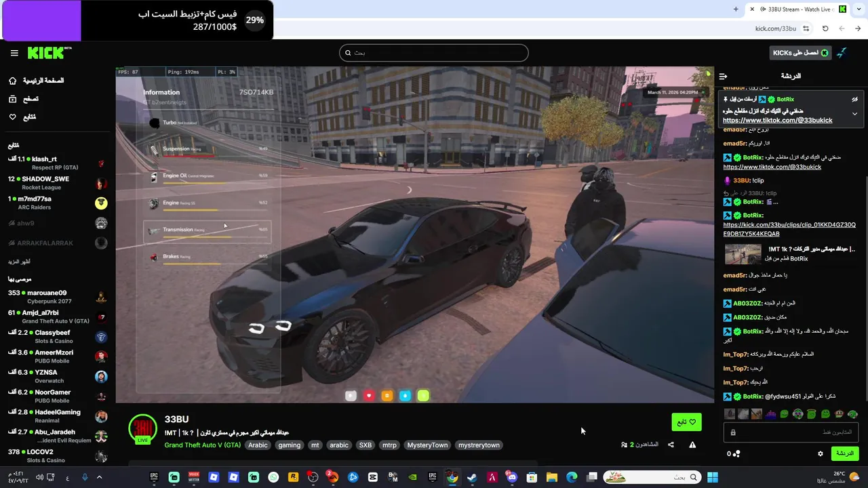Screen dimensions: 868x488
Task: Open a new browser tab
Action: (736, 9)
